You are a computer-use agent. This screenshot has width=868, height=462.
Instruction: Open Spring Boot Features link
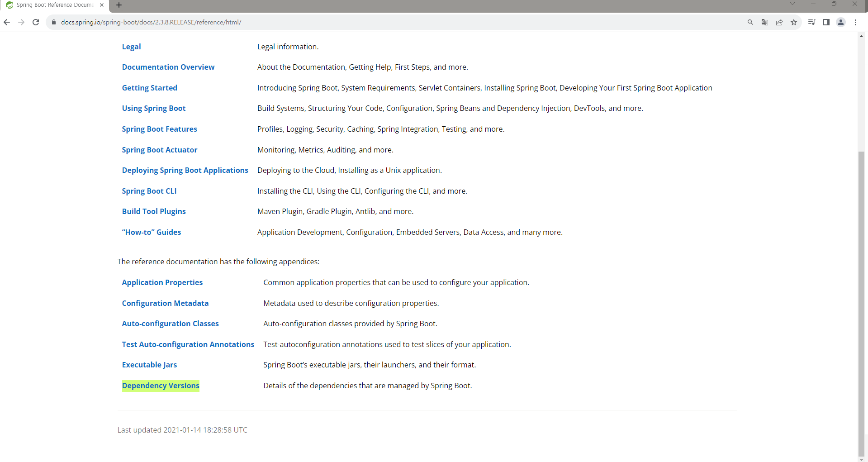159,129
